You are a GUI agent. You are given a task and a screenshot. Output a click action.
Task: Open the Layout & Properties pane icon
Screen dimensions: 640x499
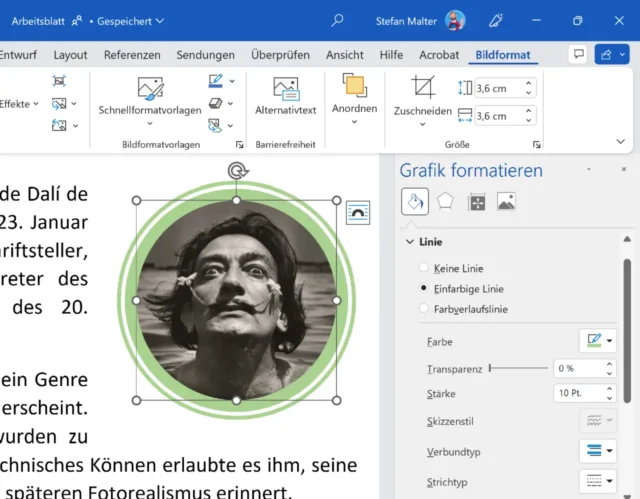coord(476,201)
